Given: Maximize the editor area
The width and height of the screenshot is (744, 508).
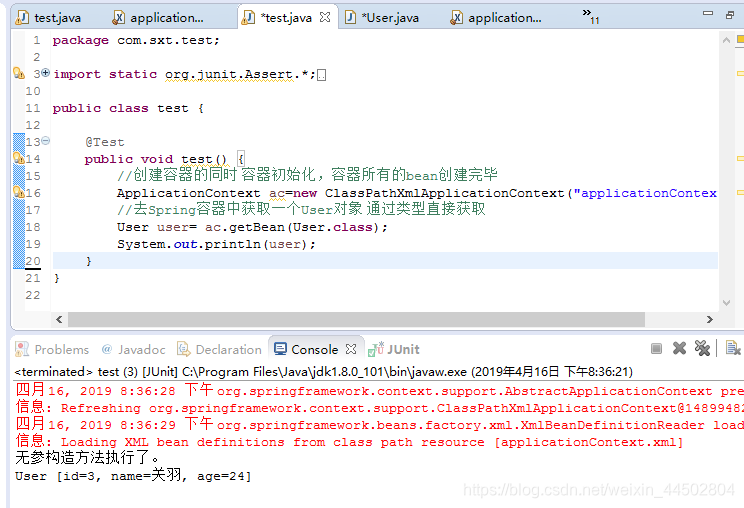Looking at the screenshot, I should pyautogui.click(x=730, y=15).
